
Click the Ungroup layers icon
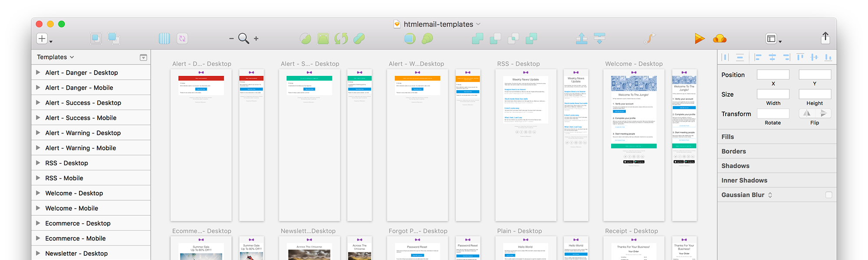114,39
